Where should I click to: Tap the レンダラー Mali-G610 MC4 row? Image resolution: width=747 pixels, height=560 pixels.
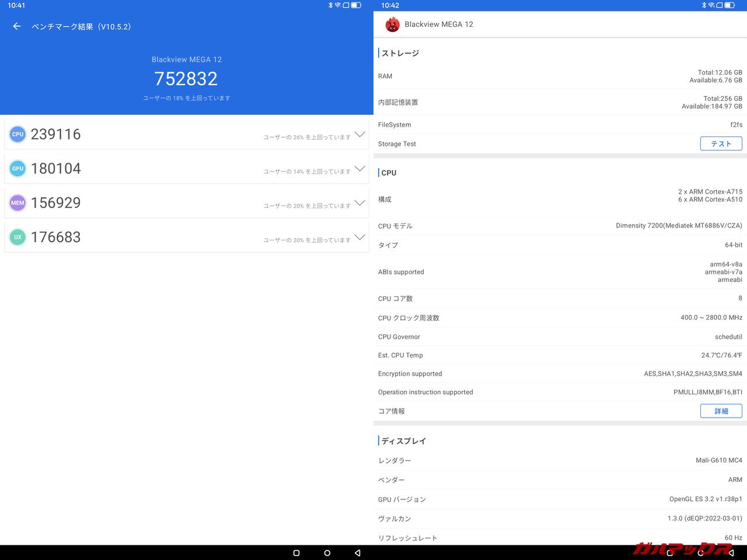tap(560, 460)
